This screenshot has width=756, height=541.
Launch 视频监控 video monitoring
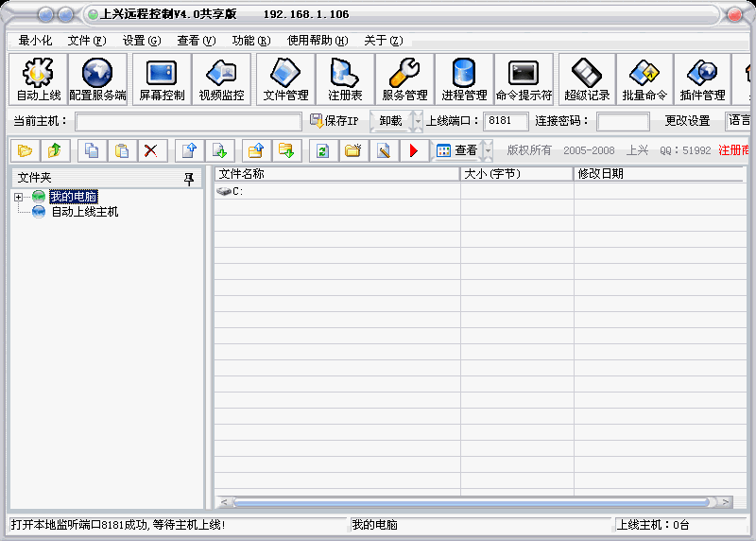point(221,79)
